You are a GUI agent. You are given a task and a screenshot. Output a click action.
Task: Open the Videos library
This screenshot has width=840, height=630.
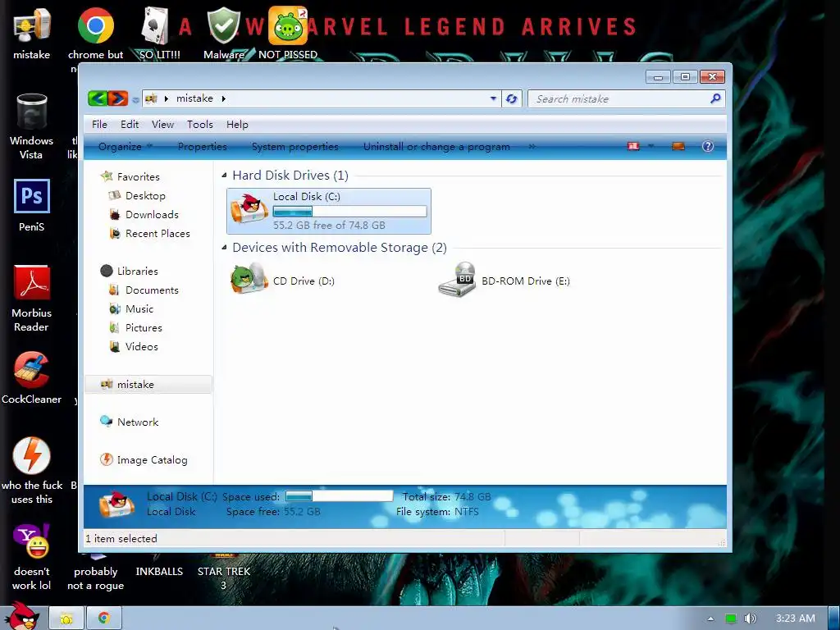click(x=134, y=347)
